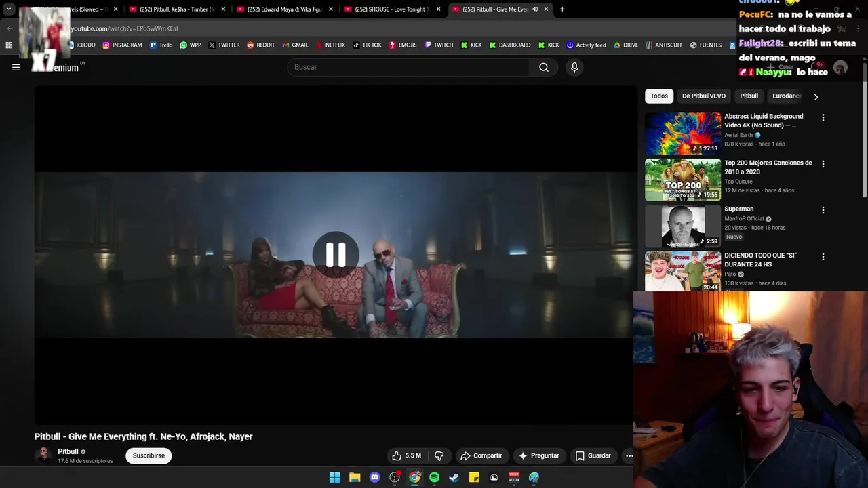The image size is (868, 488).
Task: Open the DASHBOARD bookmark
Action: (x=510, y=45)
